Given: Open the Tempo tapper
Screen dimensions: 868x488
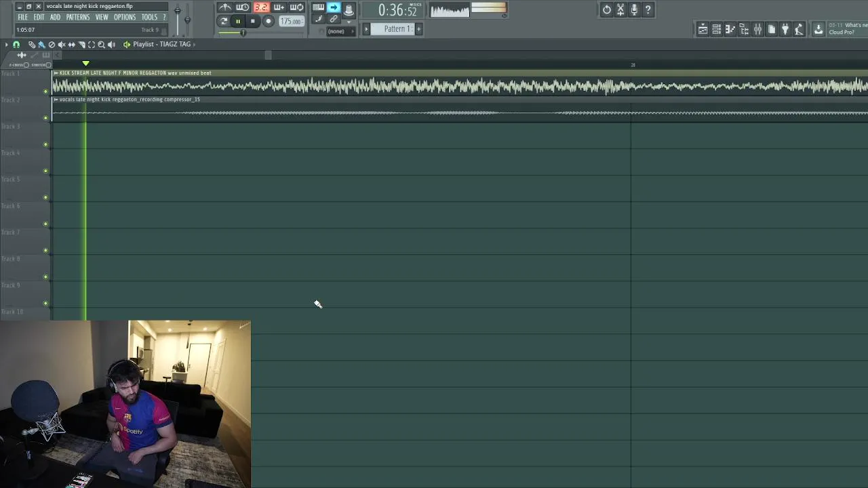Looking at the screenshot, I should 799,29.
